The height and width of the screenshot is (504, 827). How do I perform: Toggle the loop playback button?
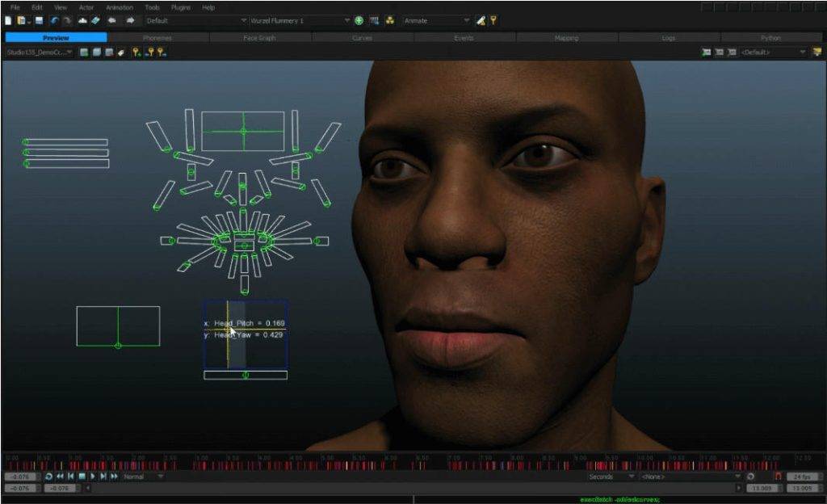tap(48, 476)
